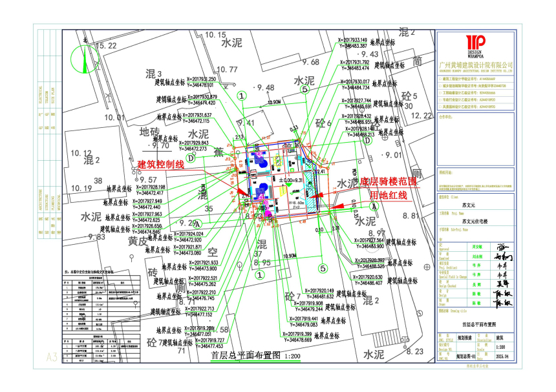
Task: Click the top axis bubble numbered 5
Action: 305,90
